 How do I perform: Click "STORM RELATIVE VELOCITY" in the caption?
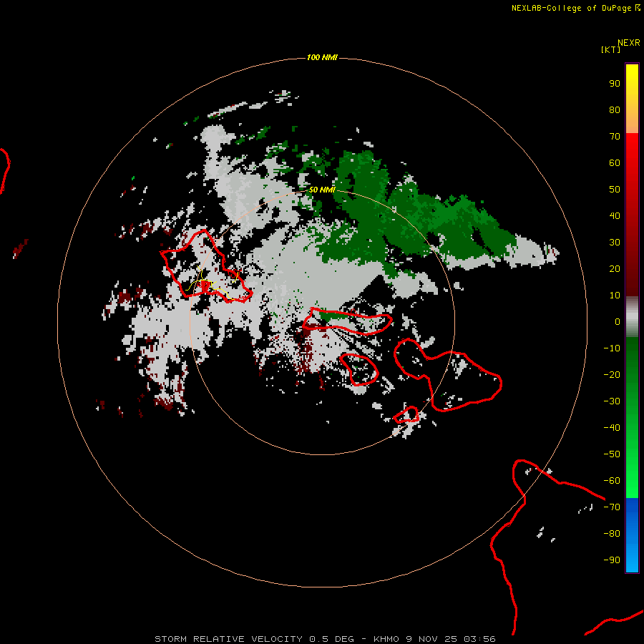point(228,639)
